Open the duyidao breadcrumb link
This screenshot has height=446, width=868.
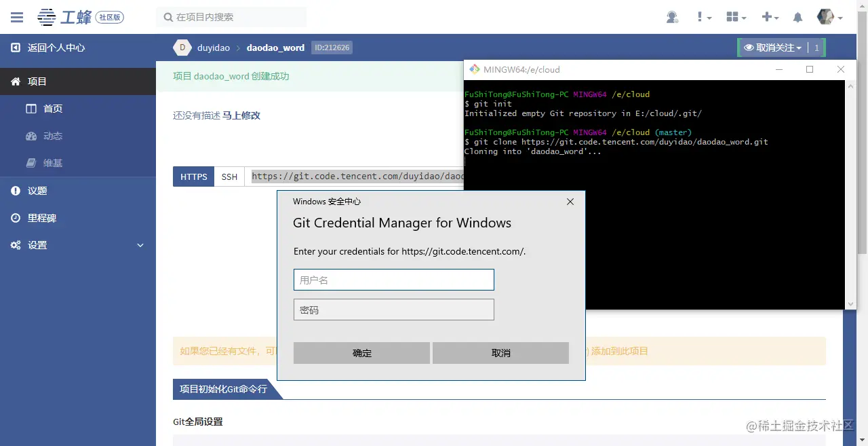point(214,48)
